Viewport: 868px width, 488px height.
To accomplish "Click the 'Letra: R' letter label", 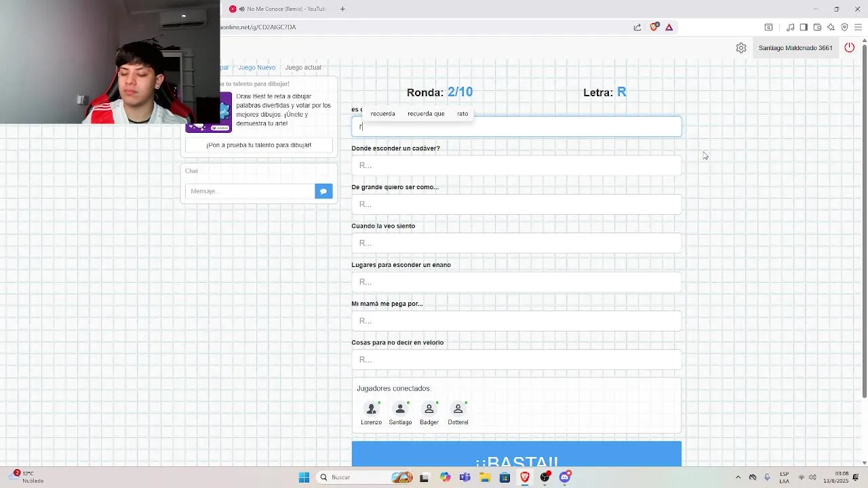I will click(x=605, y=92).
